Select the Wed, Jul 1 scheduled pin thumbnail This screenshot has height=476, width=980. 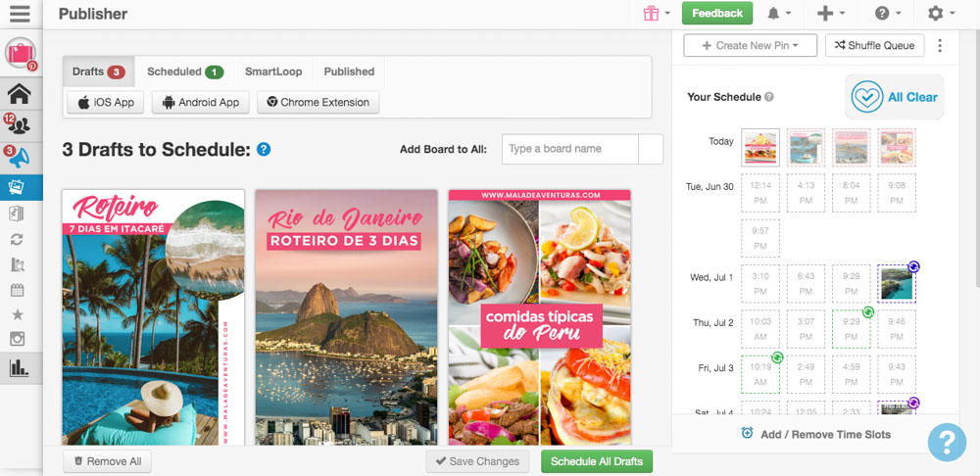(897, 284)
